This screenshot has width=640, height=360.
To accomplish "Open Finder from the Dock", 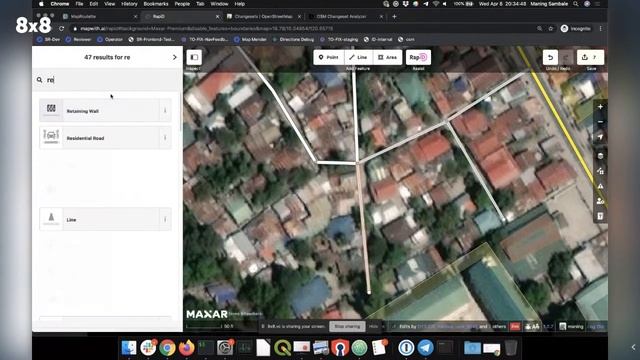I will (x=129, y=348).
